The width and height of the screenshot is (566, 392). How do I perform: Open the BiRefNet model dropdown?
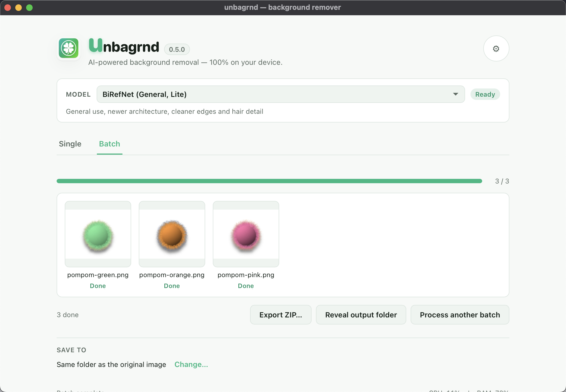(x=281, y=94)
